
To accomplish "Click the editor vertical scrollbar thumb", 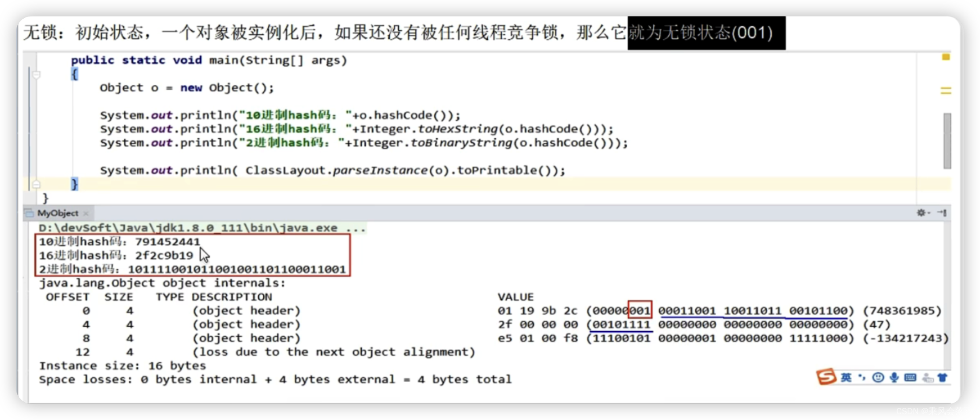I will (x=947, y=140).
